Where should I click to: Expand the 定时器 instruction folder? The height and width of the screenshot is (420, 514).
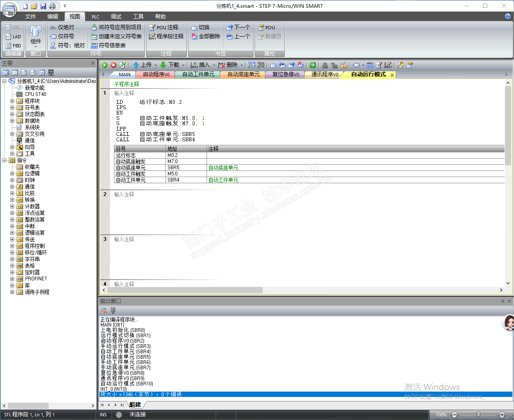[12, 272]
